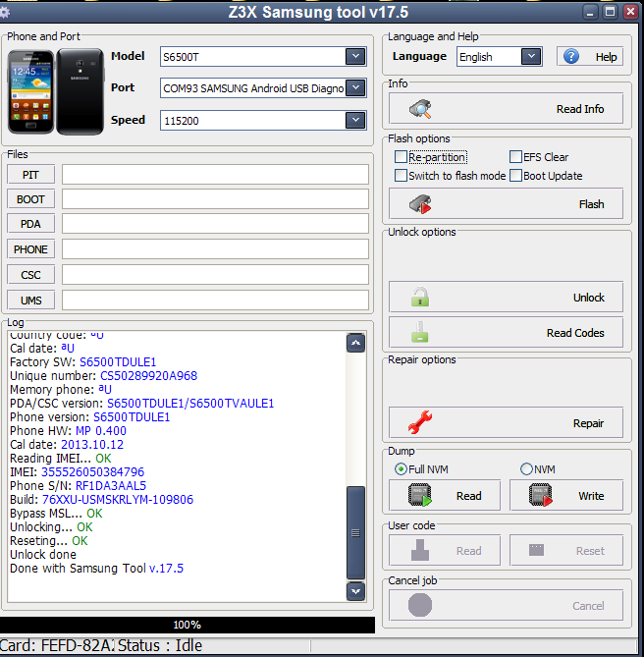Click the UMS file button

tap(31, 300)
